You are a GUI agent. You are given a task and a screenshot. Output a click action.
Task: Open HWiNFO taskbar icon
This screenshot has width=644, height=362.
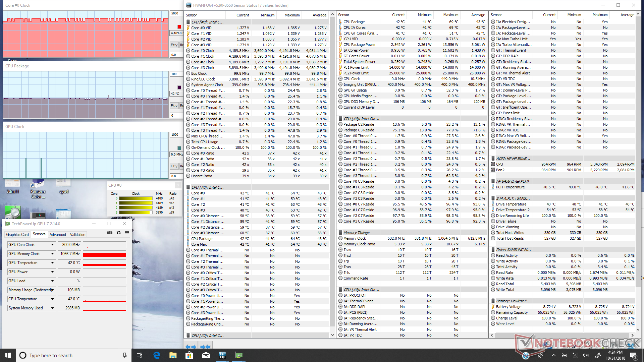(222, 355)
